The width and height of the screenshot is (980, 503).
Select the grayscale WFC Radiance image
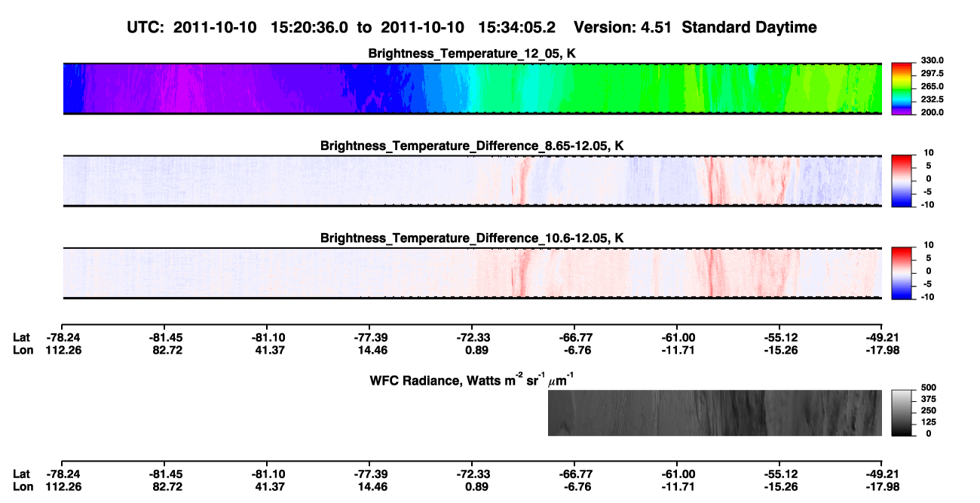(715, 413)
